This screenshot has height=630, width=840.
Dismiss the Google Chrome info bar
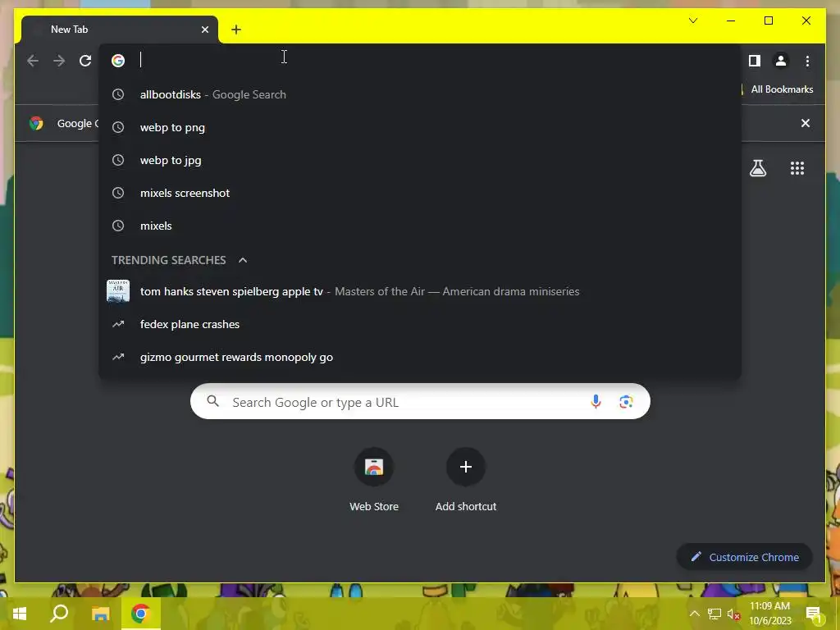click(806, 123)
